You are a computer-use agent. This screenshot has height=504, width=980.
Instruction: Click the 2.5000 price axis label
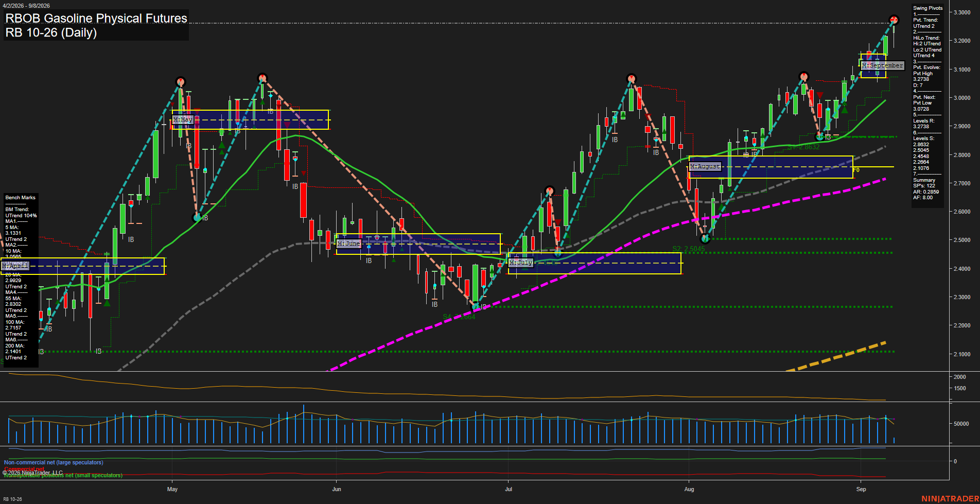(961, 240)
